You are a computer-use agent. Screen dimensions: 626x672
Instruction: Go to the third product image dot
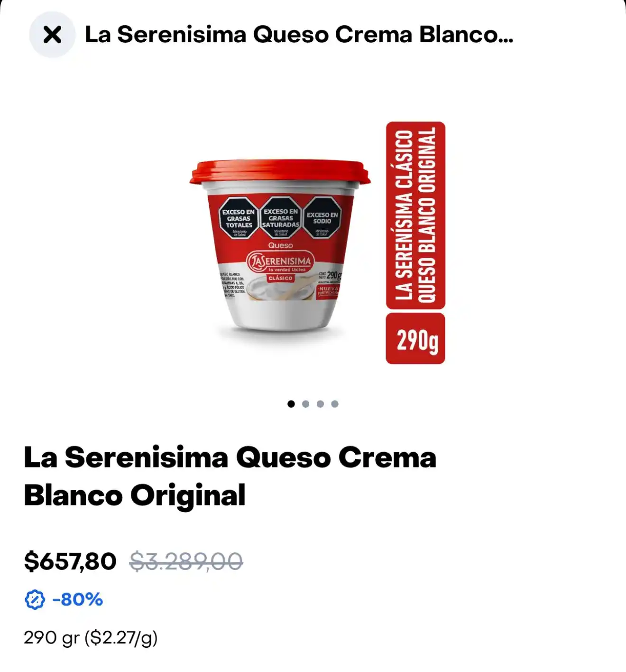(320, 404)
